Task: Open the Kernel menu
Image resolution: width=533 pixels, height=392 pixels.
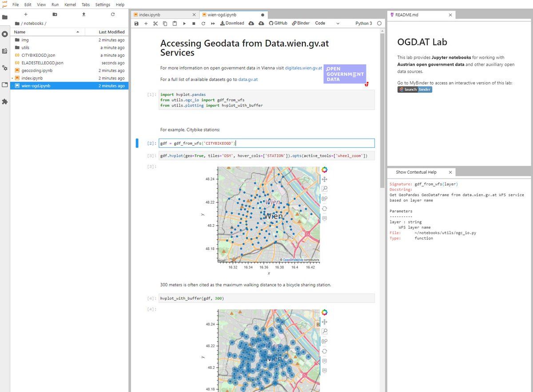Action: 70,4
